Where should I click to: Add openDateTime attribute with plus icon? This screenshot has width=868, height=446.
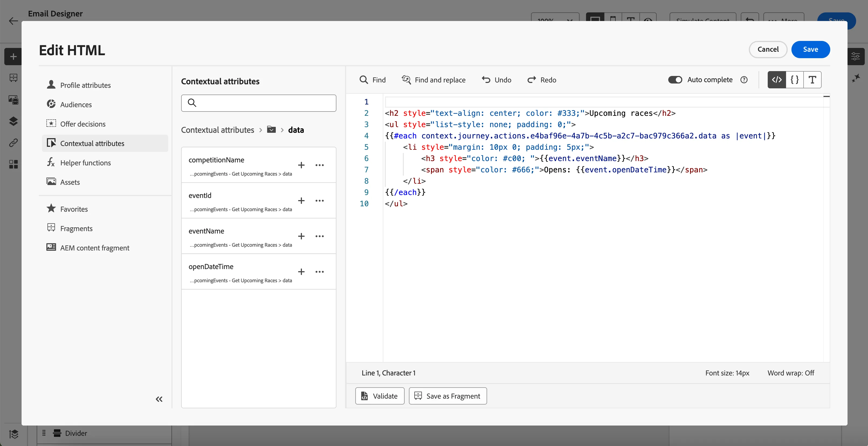click(x=301, y=272)
